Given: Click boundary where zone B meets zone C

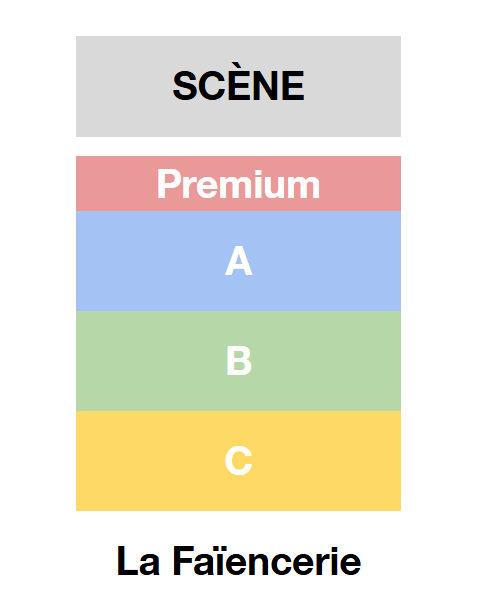Looking at the screenshot, I should (238, 411).
